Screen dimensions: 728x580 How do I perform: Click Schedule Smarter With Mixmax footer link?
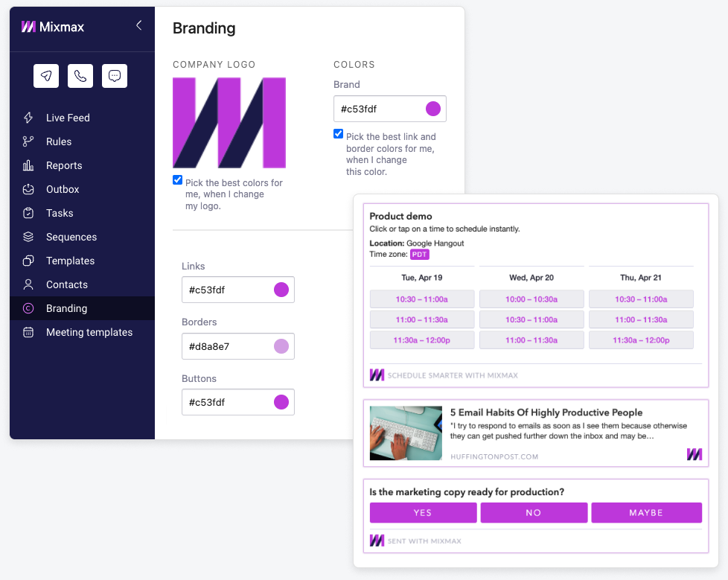click(453, 375)
